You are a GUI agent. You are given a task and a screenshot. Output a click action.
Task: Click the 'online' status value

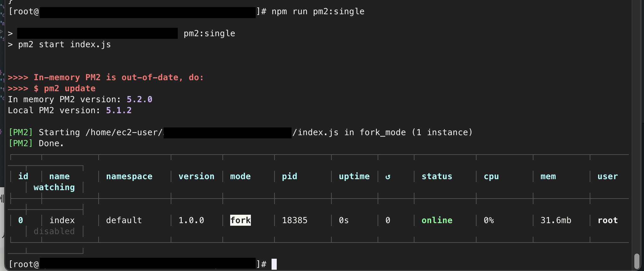[437, 220]
